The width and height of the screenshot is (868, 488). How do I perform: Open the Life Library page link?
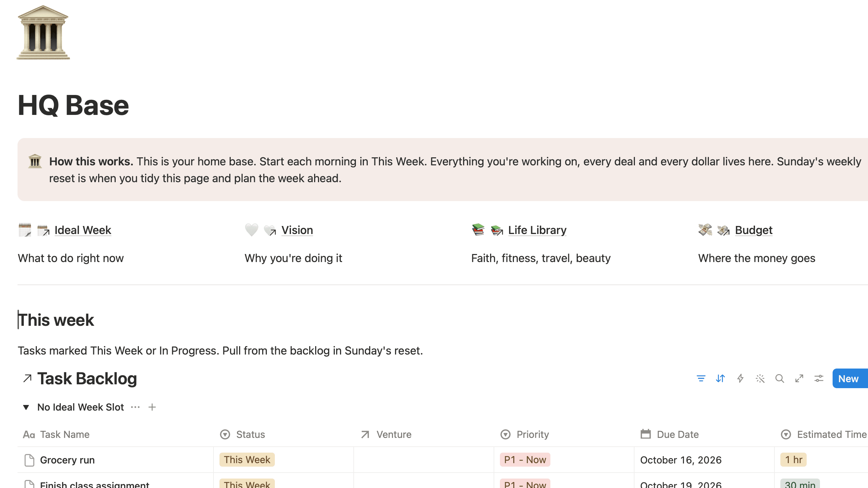[537, 230]
